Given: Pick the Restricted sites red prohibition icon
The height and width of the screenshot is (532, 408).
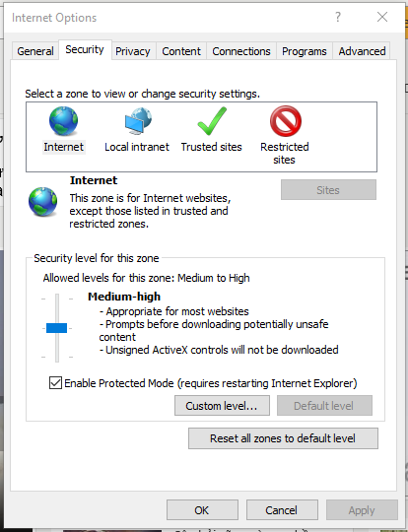Looking at the screenshot, I should tap(286, 121).
